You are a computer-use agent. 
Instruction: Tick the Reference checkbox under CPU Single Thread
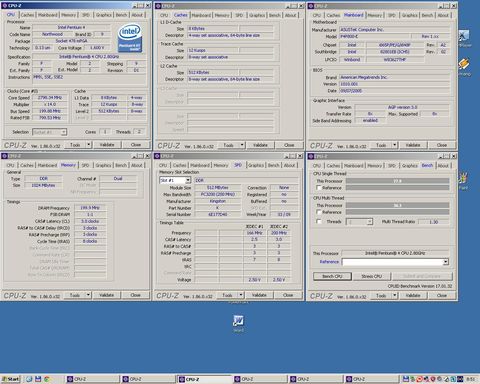(319, 188)
